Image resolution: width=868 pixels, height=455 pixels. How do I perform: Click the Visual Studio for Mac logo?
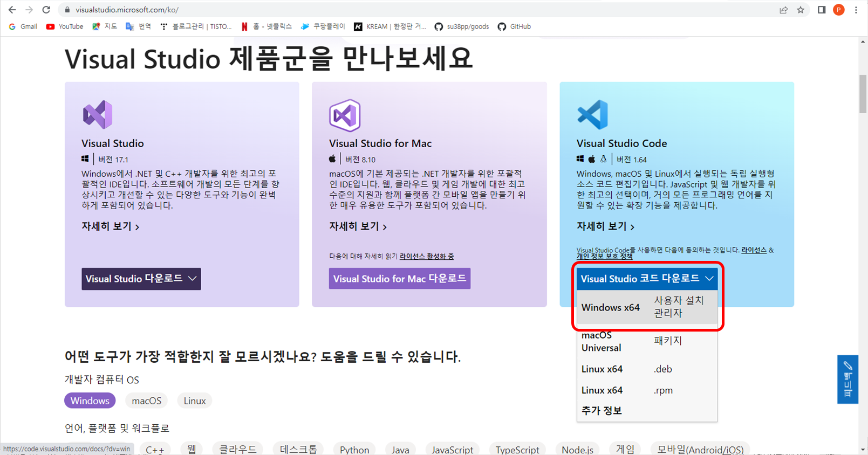click(345, 115)
